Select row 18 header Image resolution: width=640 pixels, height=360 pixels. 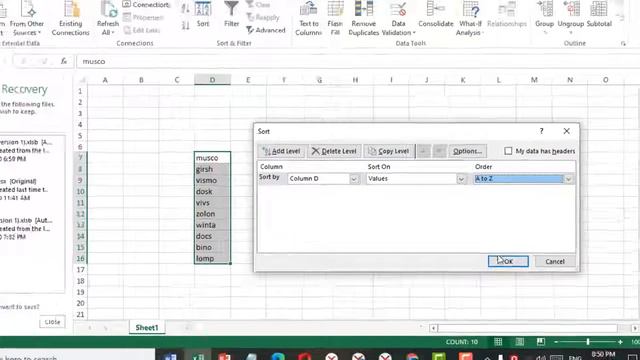pyautogui.click(x=80, y=281)
